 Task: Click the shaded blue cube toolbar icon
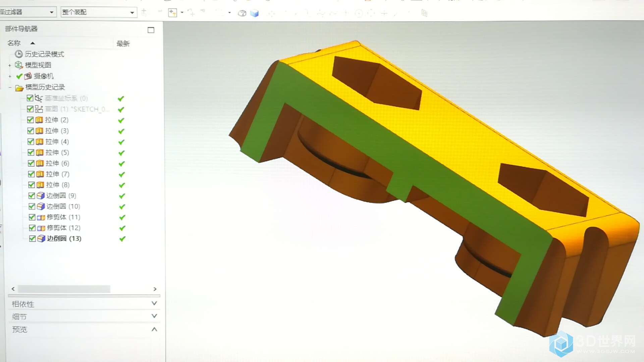[x=255, y=13]
